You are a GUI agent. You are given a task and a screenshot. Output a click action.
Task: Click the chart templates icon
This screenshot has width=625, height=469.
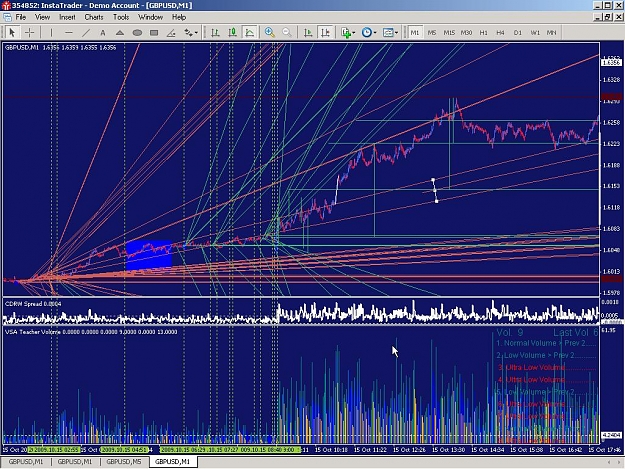tap(388, 33)
